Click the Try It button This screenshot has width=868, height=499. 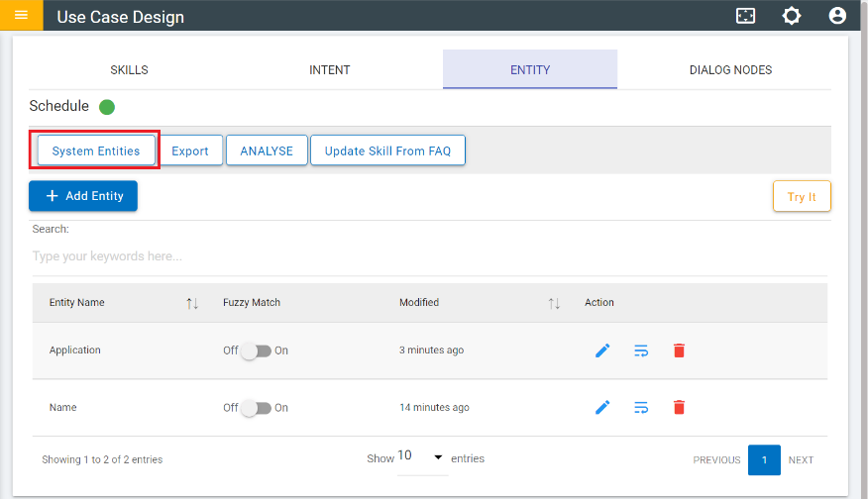(x=802, y=197)
